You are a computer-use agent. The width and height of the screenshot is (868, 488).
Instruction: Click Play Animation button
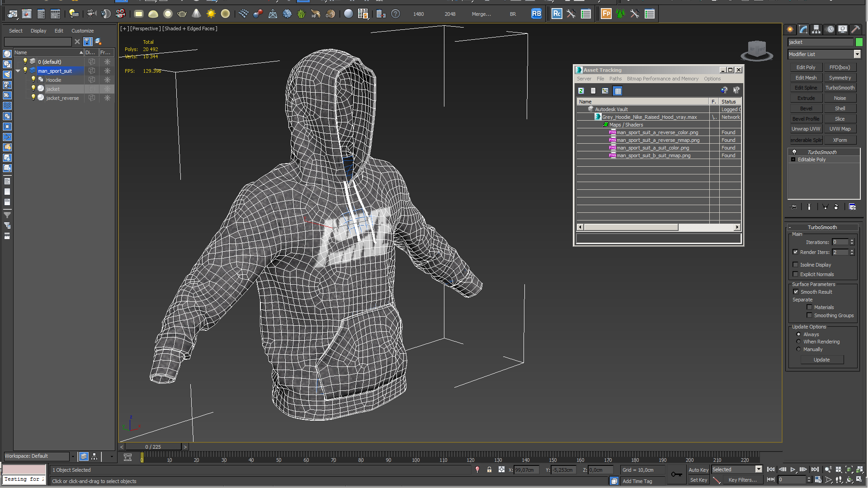coord(793,470)
